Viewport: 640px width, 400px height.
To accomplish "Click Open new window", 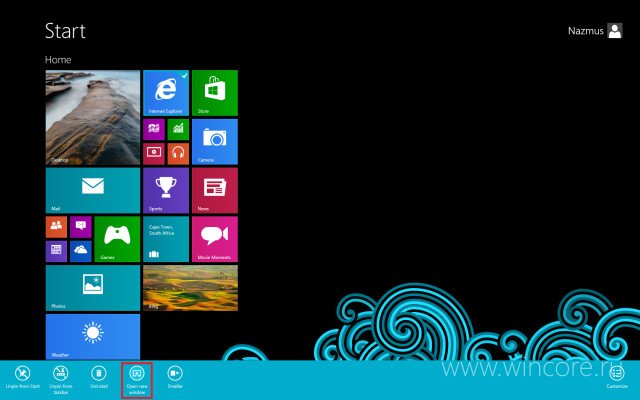I will pos(137,380).
